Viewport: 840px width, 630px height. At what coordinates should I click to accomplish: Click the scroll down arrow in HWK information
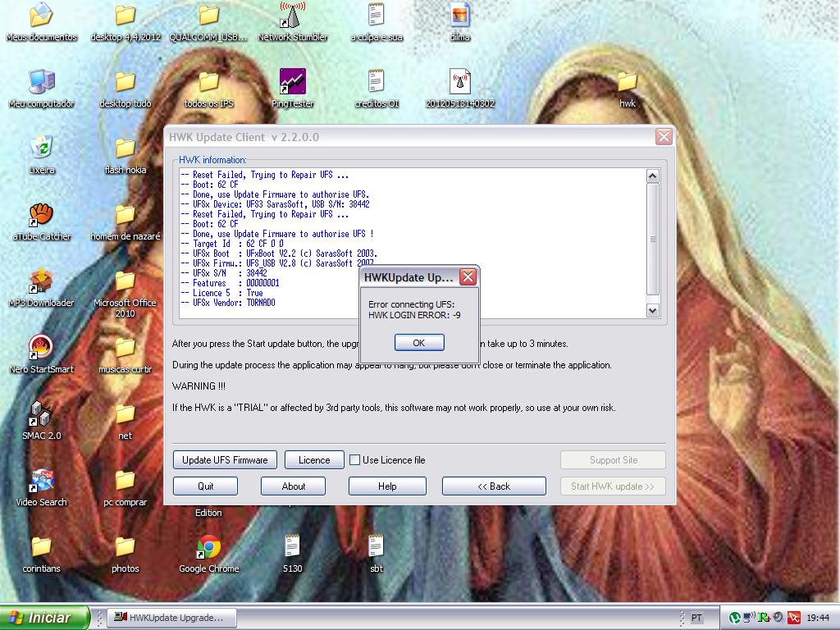point(652,310)
